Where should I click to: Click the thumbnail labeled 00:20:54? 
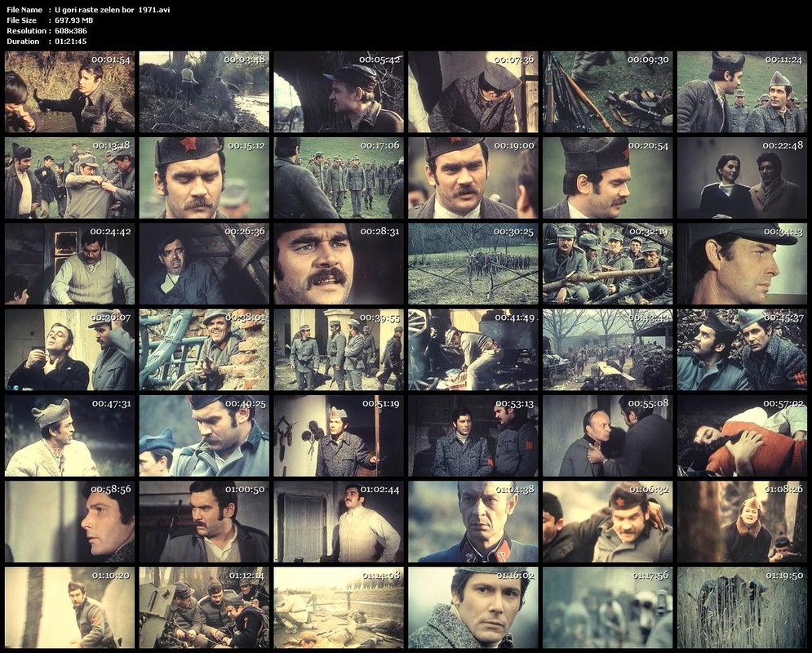[x=607, y=178]
